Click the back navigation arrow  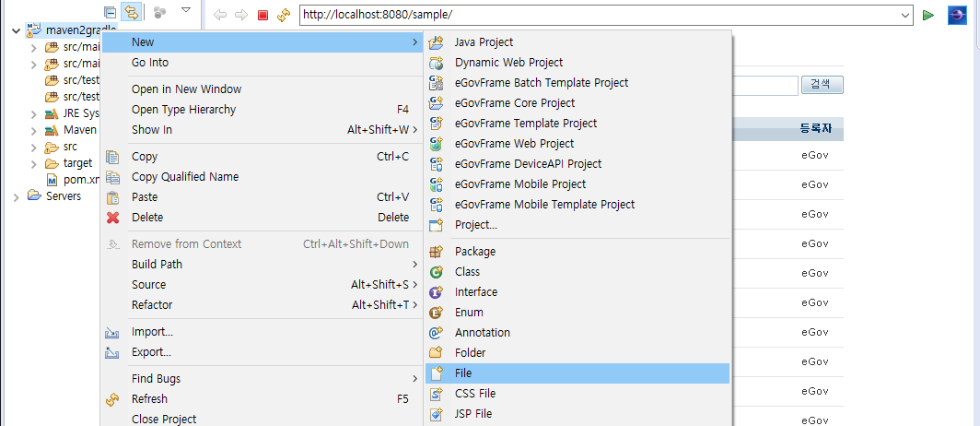(x=219, y=15)
